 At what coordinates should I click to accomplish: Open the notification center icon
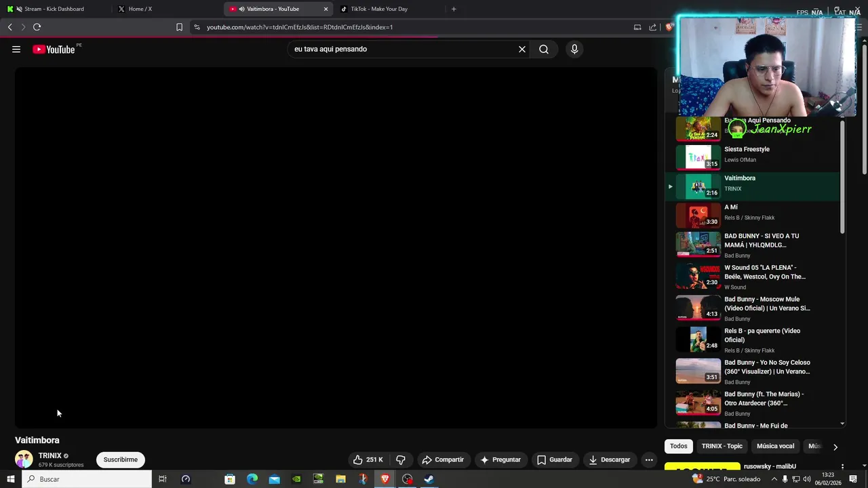[854, 479]
